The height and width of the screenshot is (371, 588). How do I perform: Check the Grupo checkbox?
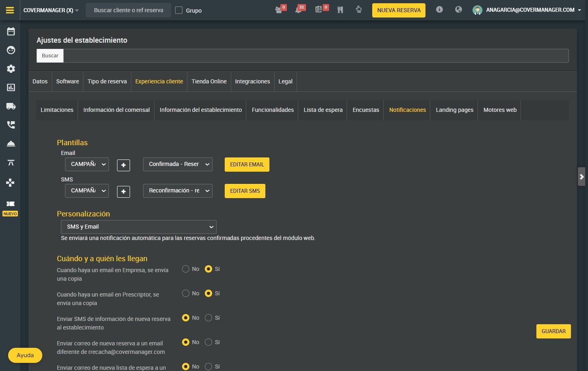pyautogui.click(x=179, y=10)
